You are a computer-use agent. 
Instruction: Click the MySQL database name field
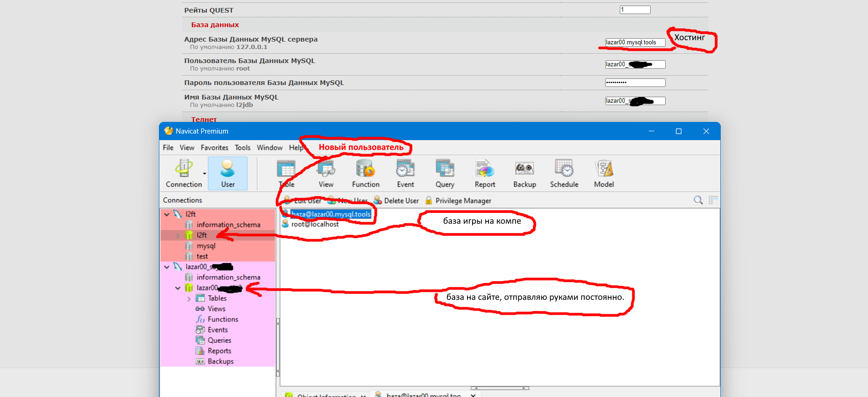[x=635, y=101]
